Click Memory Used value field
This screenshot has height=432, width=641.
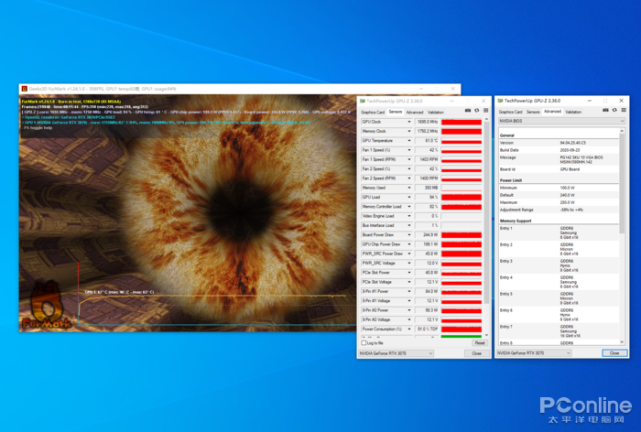tap(427, 188)
